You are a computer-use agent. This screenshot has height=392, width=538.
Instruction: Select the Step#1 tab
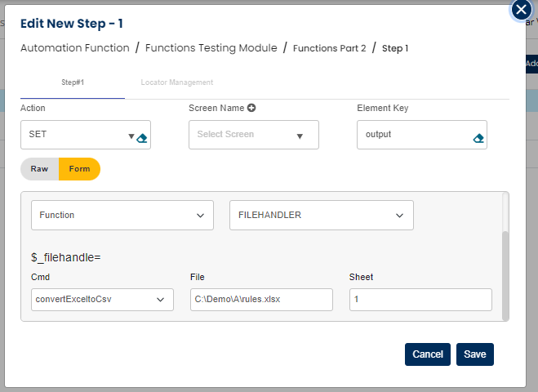[73, 82]
